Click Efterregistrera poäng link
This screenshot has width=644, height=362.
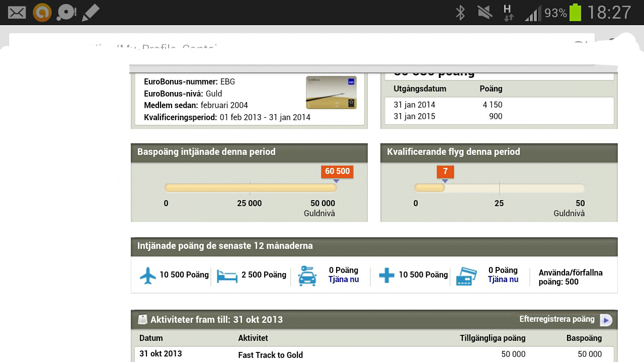coord(557,319)
